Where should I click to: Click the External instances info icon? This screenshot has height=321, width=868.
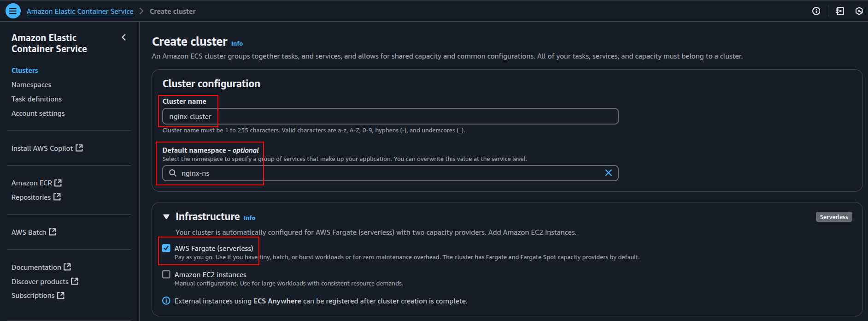(166, 301)
